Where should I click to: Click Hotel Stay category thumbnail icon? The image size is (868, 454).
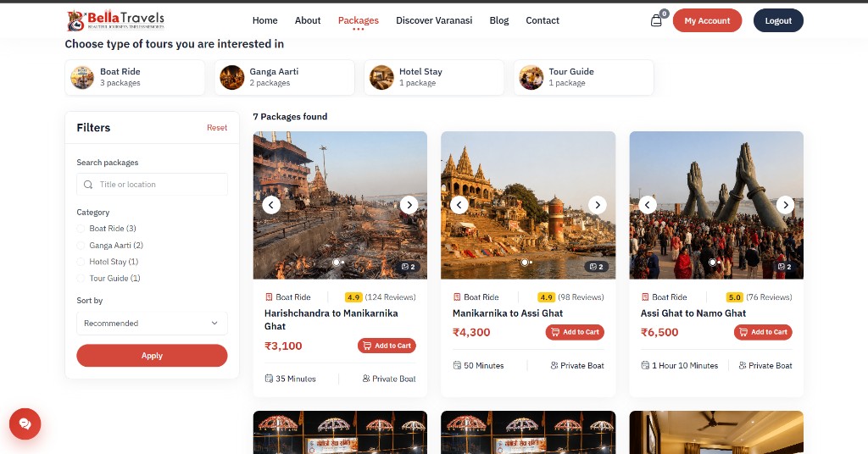[381, 77]
